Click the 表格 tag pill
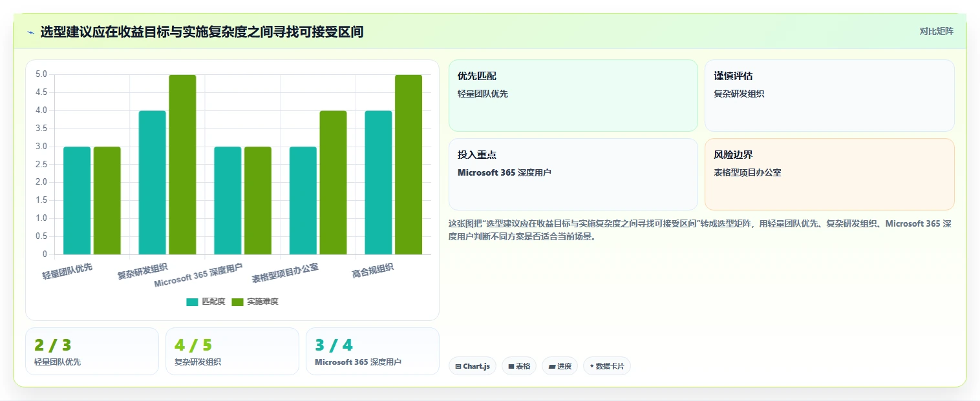The height and width of the screenshot is (401, 980). (519, 366)
